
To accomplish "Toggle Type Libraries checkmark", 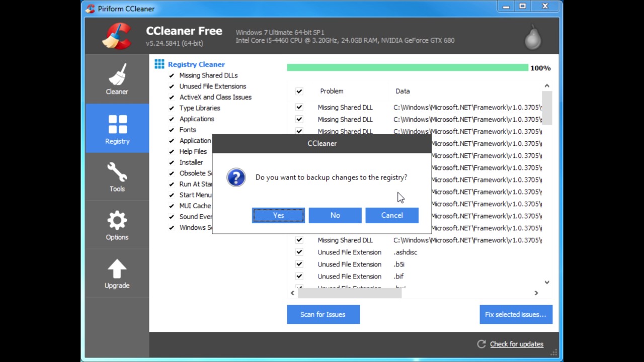I will tap(172, 108).
